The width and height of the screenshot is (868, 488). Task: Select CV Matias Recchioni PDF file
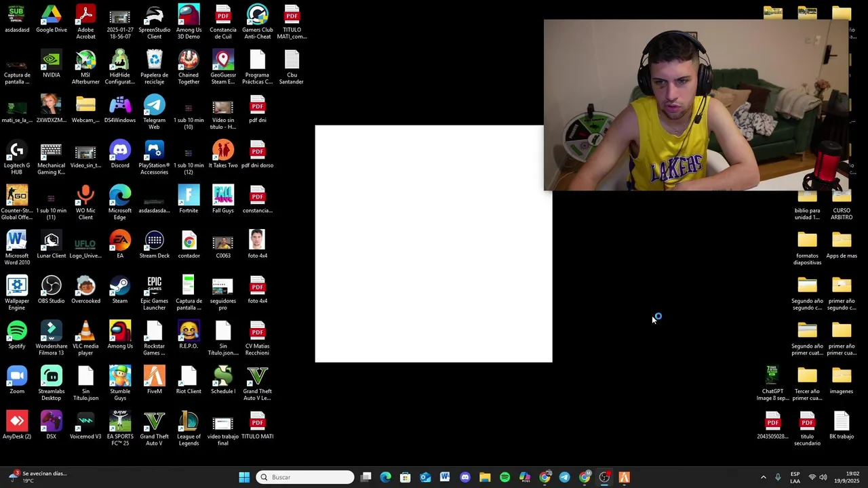257,338
